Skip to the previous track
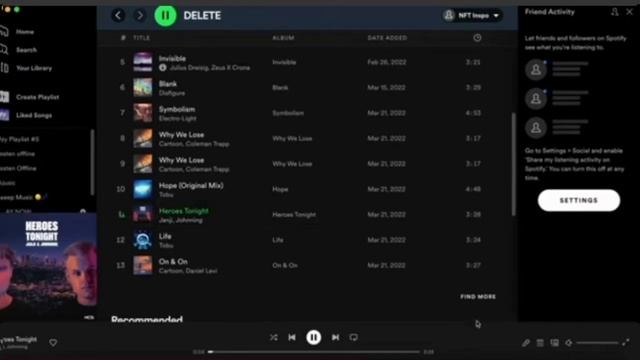The height and width of the screenshot is (360, 640). tap(292, 338)
